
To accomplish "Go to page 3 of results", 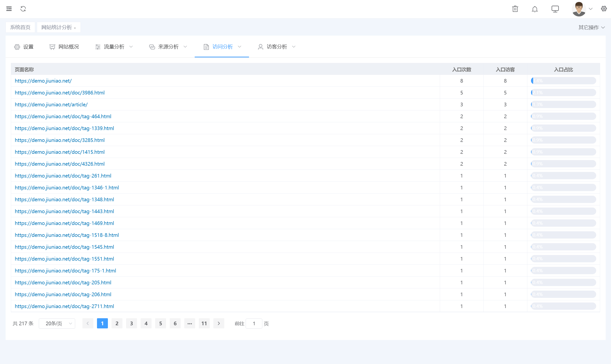I will click(131, 323).
